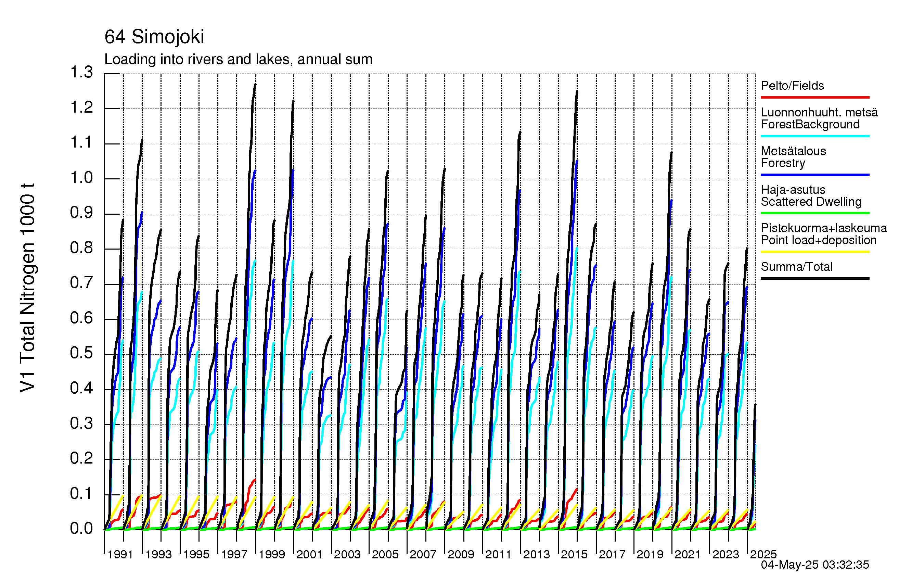Screen dimensions: 924x582
Task: Click the 'Pistekuorma+laskeuma' legend label
Action: coord(824,228)
